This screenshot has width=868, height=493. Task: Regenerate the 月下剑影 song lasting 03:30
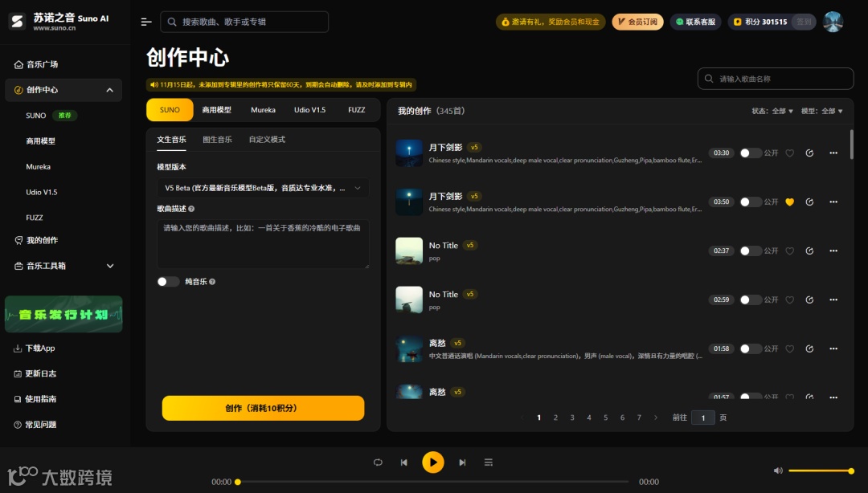click(809, 153)
